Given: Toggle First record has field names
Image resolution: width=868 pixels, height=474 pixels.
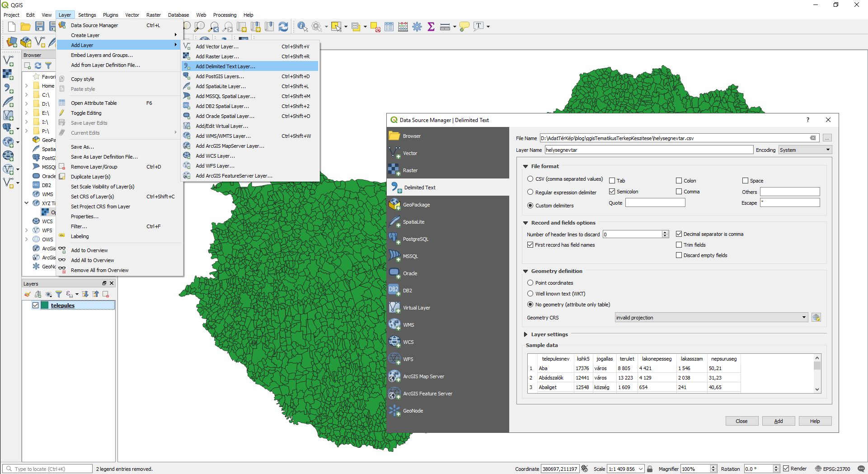Looking at the screenshot, I should coord(530,245).
